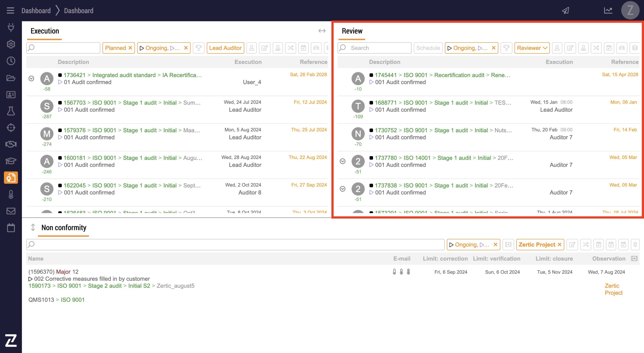Click the paper plane send icon
This screenshot has height=353, width=644.
pyautogui.click(x=566, y=11)
